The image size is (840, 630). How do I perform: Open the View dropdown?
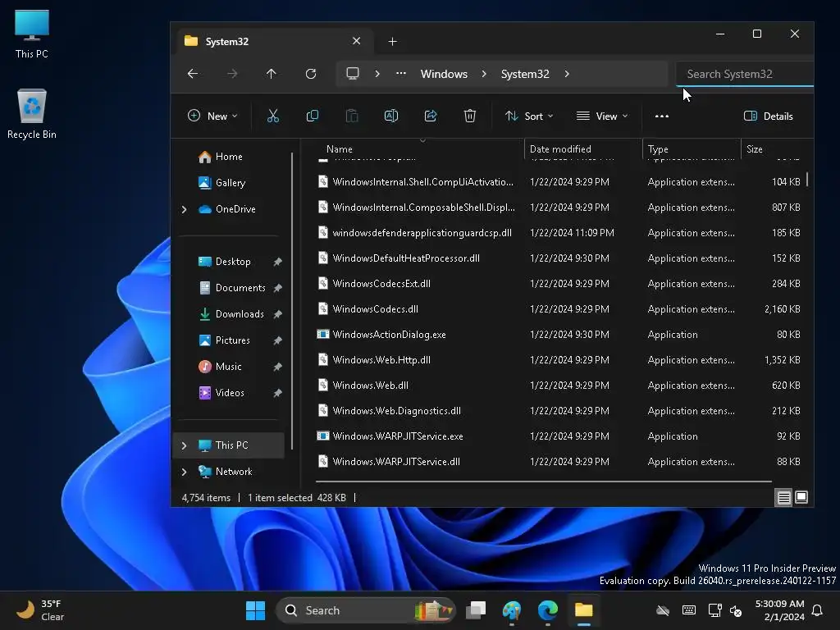(601, 116)
